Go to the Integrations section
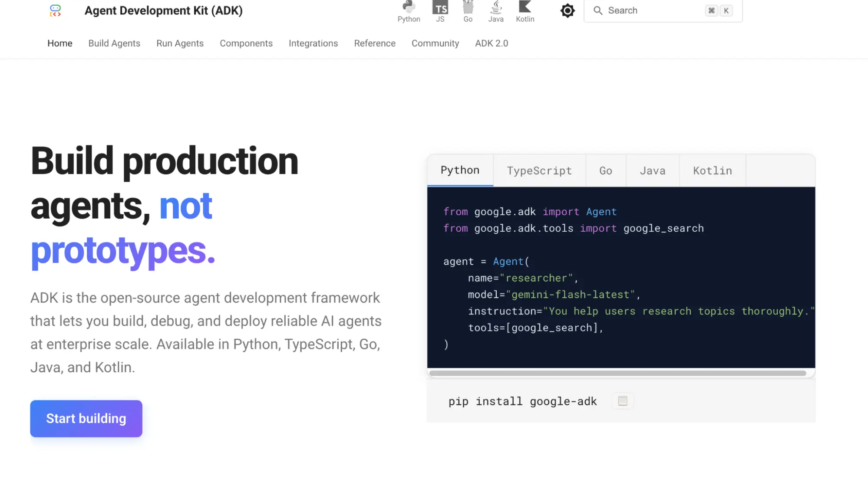Image resolution: width=868 pixels, height=495 pixels. pos(313,43)
